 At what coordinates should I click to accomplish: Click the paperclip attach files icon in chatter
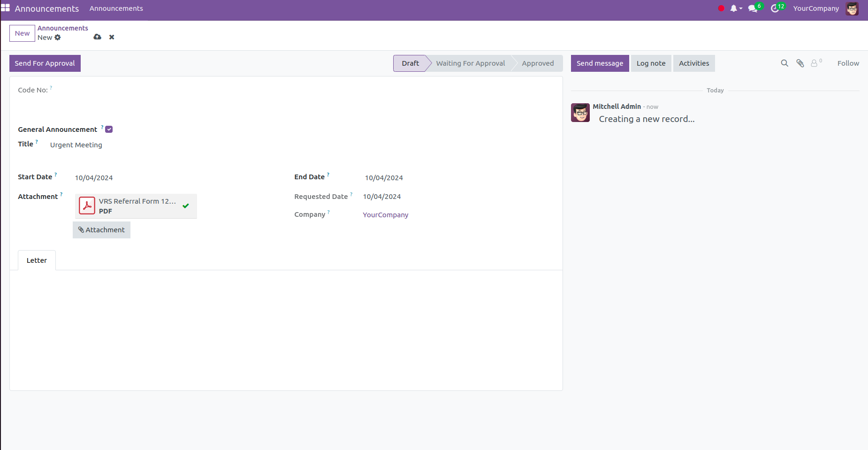click(x=800, y=63)
